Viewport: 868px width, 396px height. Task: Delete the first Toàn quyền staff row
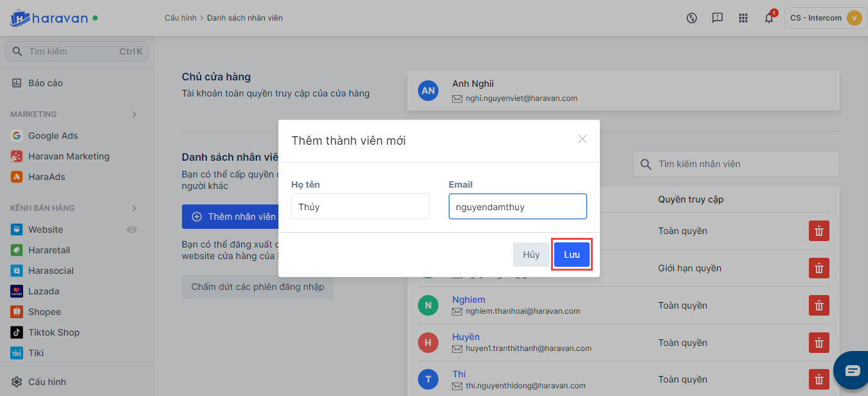pos(818,231)
